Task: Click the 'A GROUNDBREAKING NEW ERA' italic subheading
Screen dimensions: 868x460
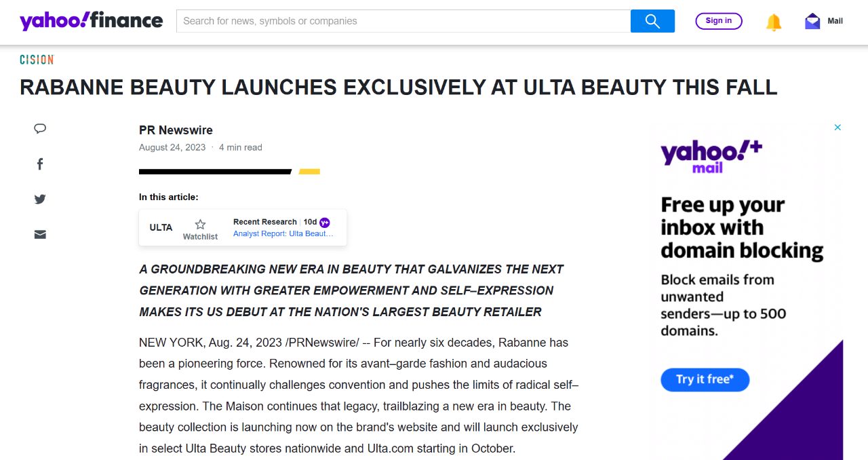Action: [351, 290]
